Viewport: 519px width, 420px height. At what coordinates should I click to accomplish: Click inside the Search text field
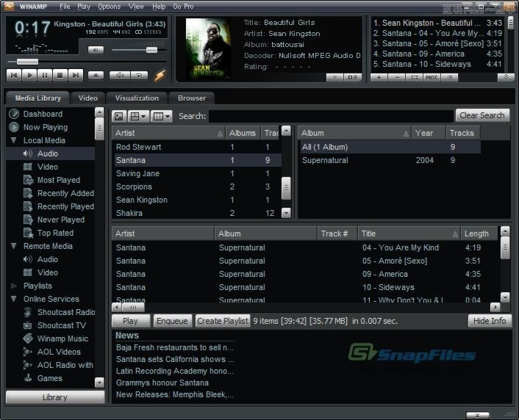331,116
